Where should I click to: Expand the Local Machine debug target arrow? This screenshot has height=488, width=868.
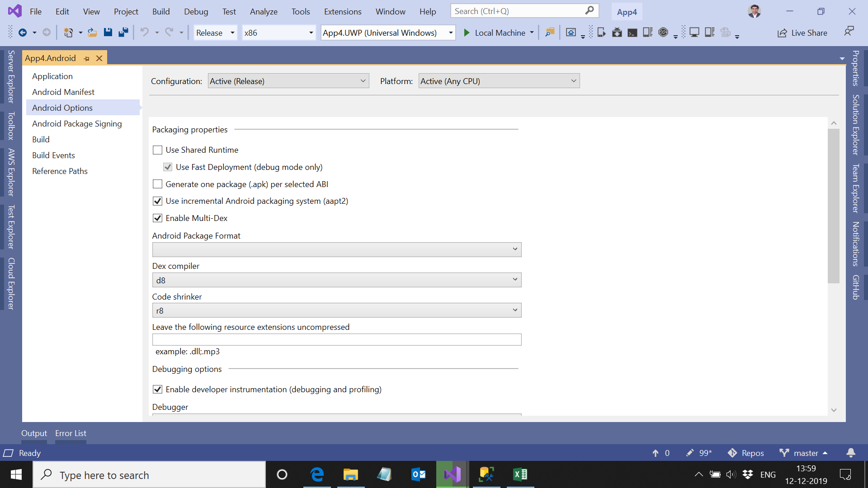(532, 33)
